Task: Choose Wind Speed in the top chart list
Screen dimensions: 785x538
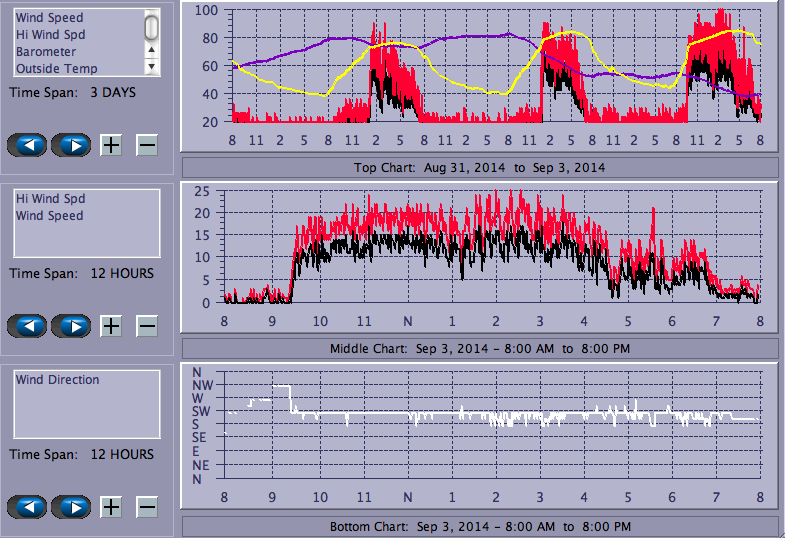Action: 49,17
